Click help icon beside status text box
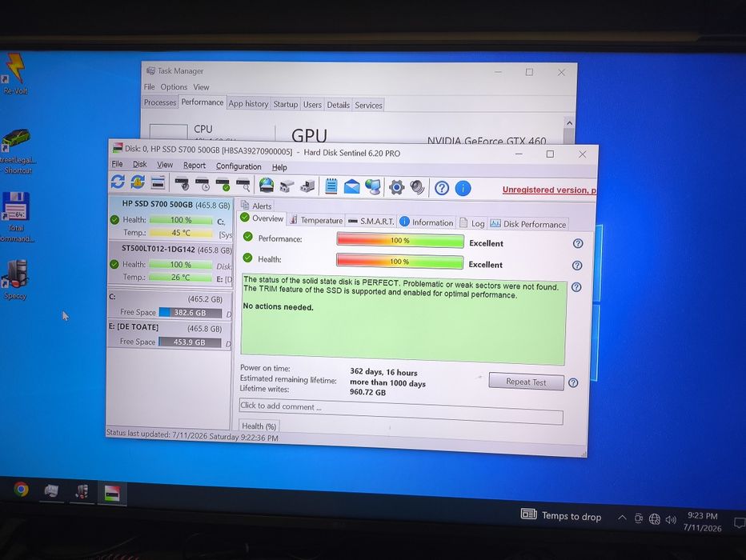This screenshot has height=560, width=746. (x=576, y=287)
